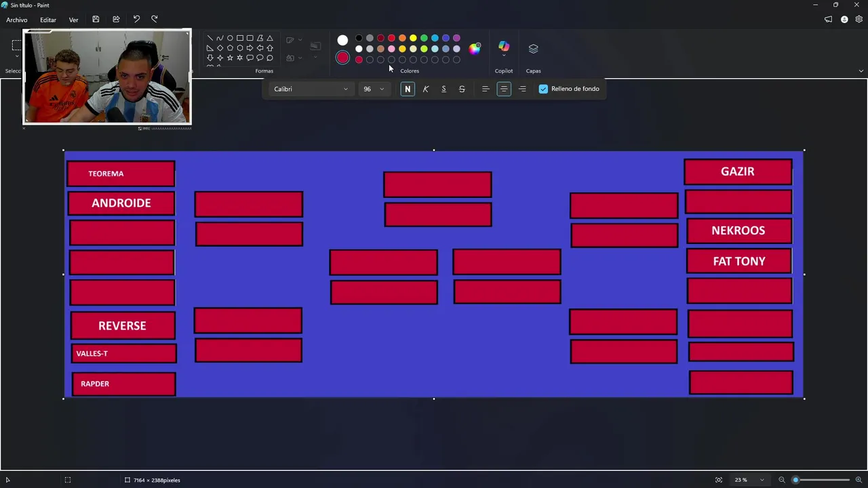The image size is (868, 488).
Task: Select the straight Line shape
Action: [210, 38]
